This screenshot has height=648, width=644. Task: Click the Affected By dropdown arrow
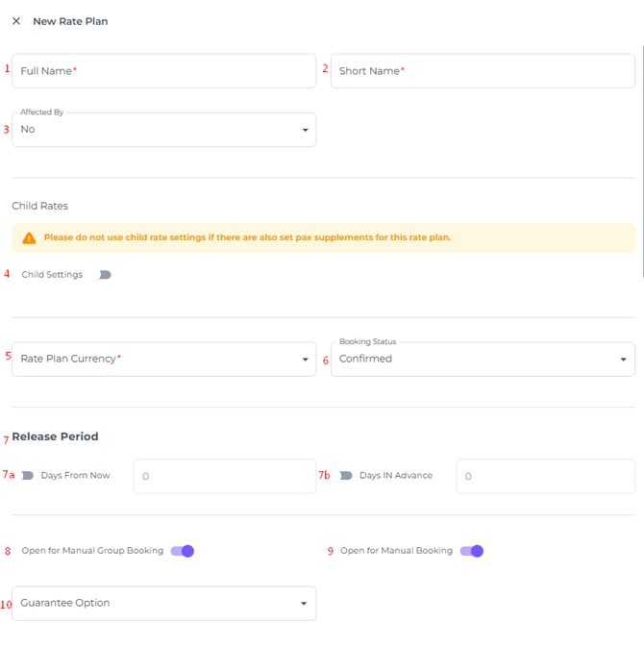[305, 131]
